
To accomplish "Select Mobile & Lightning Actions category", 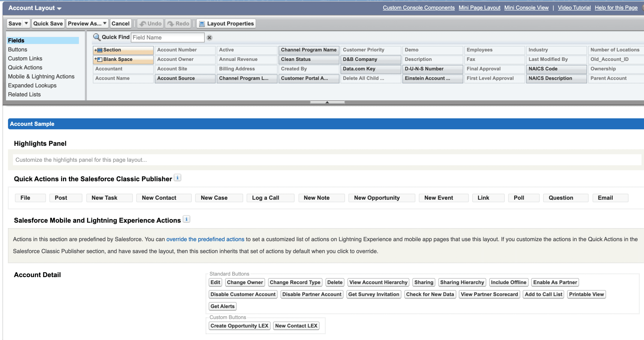I will coord(41,76).
